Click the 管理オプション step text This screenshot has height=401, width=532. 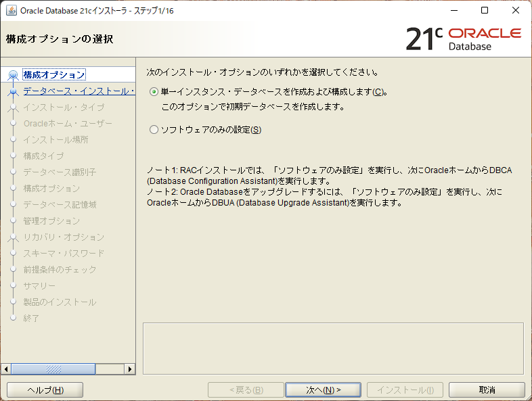pyautogui.click(x=51, y=221)
